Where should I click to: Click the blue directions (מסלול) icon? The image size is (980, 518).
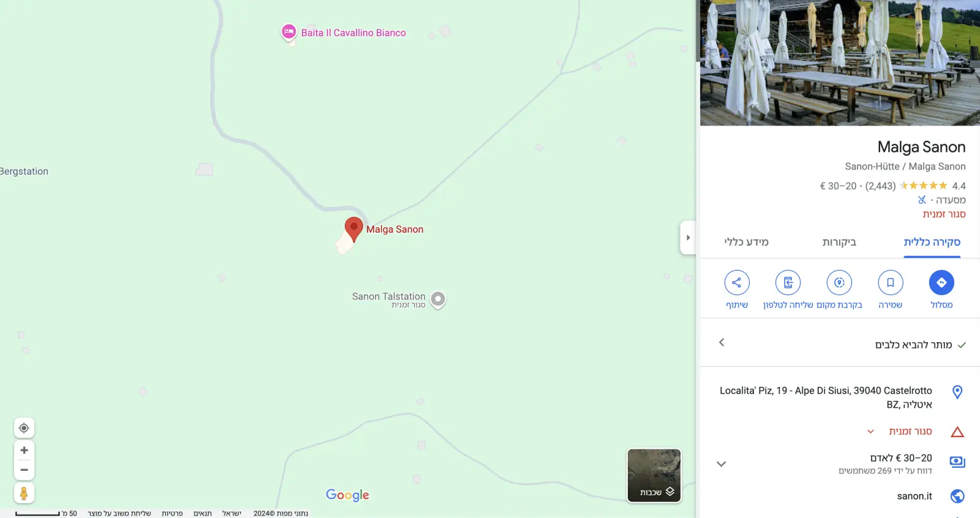[941, 282]
